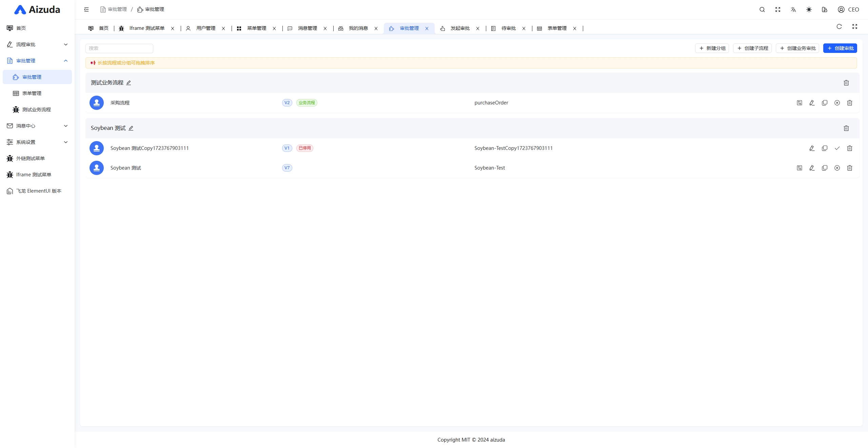Click the 新建分组 button
The width and height of the screenshot is (868, 448).
tap(712, 48)
